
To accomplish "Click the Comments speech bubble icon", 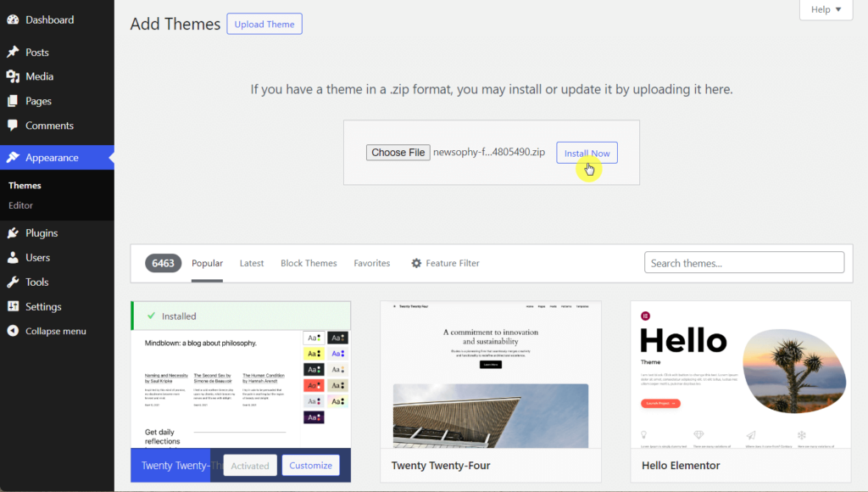I will tap(13, 126).
